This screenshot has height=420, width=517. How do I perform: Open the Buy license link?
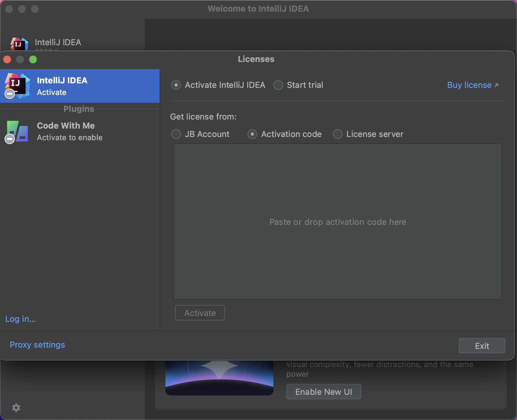tap(469, 85)
